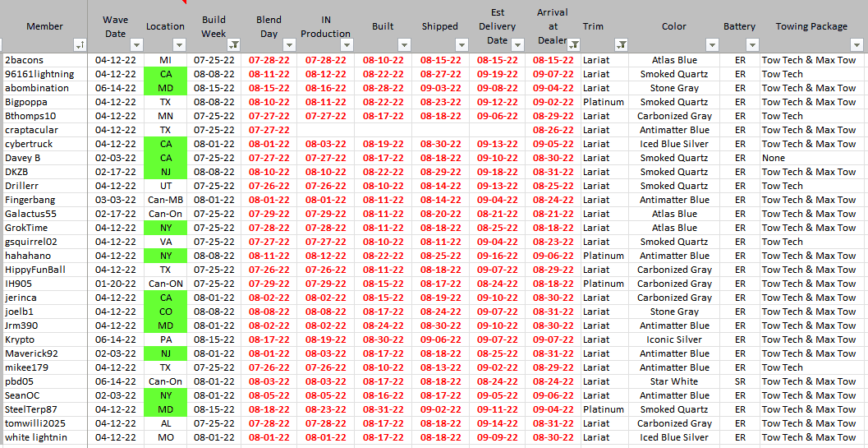Select the Towing Package header cell

point(811,26)
